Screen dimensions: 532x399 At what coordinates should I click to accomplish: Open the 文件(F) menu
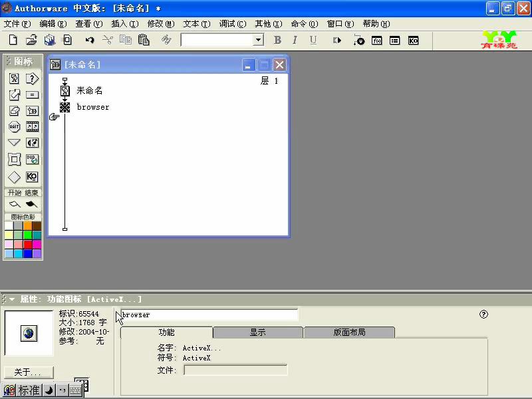tap(17, 24)
